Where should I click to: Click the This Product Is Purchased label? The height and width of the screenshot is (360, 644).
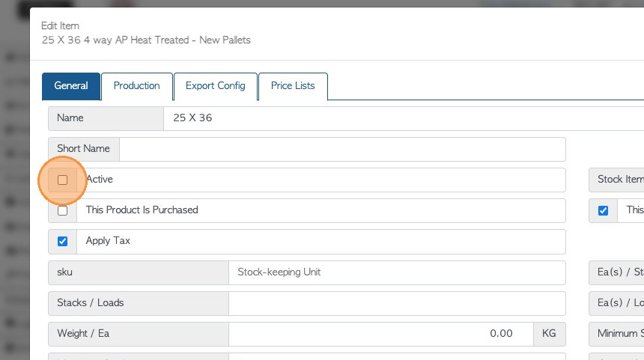(142, 210)
